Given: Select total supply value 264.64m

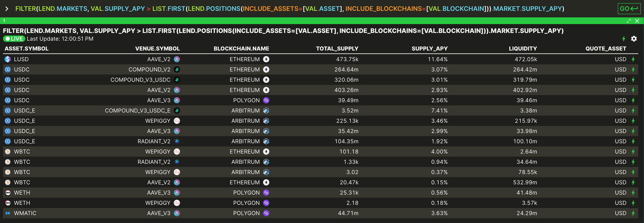Looking at the screenshot, I should (346, 70).
